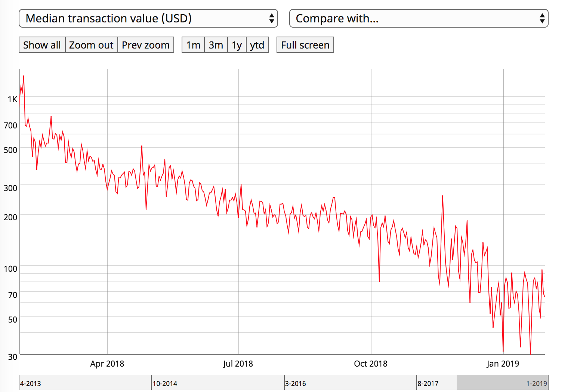577x392 pixels.
Task: Click the 700 y-axis label
Action: click(10, 125)
